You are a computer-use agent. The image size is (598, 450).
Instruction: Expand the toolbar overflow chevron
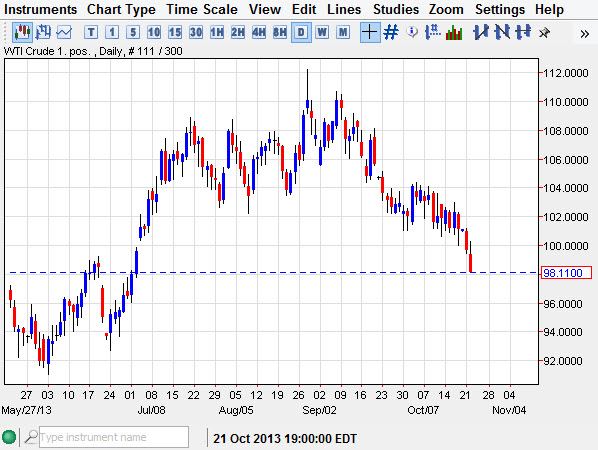tap(584, 34)
